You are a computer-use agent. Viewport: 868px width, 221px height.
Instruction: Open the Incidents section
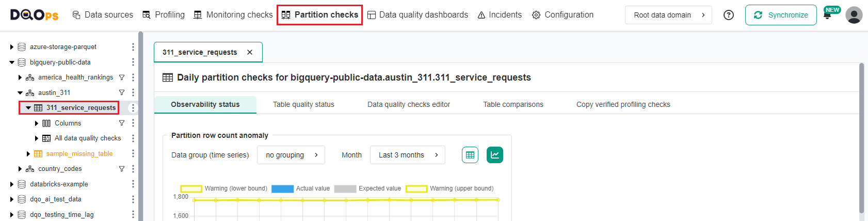(x=500, y=15)
